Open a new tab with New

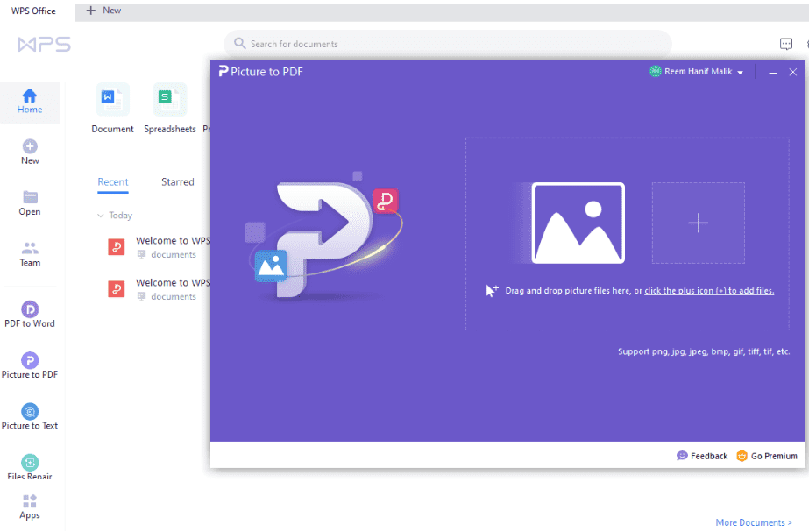click(103, 11)
